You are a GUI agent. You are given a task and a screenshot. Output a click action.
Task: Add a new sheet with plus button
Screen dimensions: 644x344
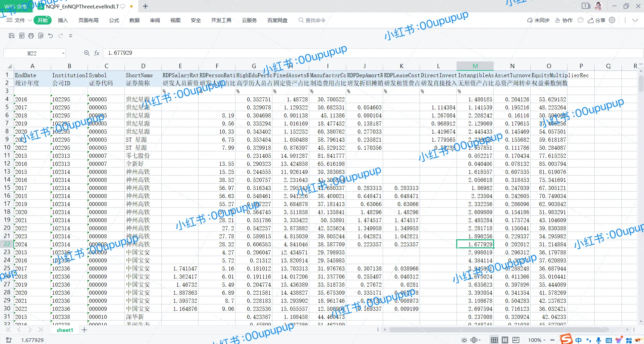(x=84, y=330)
